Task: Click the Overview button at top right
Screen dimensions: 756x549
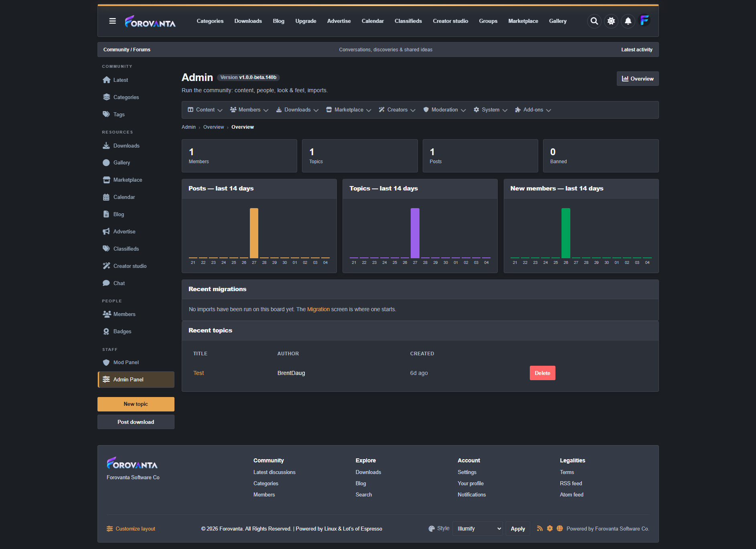Action: click(638, 79)
